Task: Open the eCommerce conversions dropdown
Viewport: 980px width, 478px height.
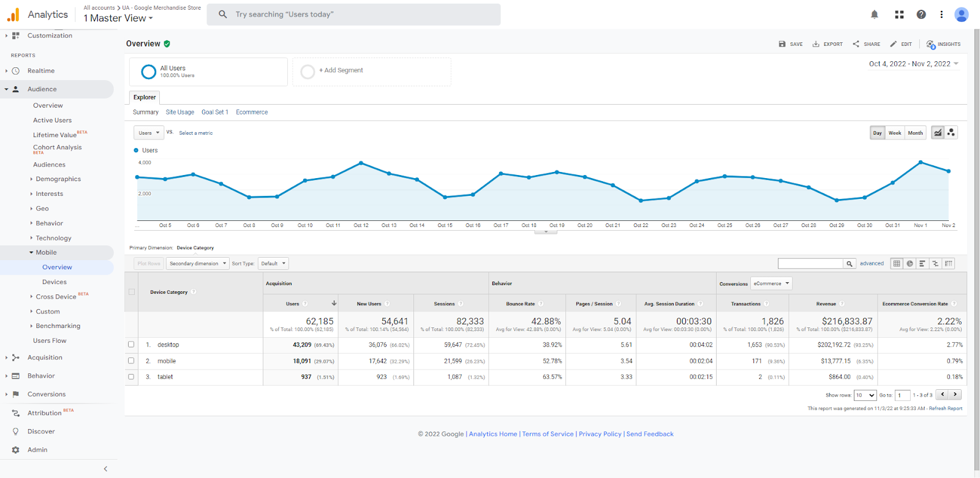Action: point(772,283)
